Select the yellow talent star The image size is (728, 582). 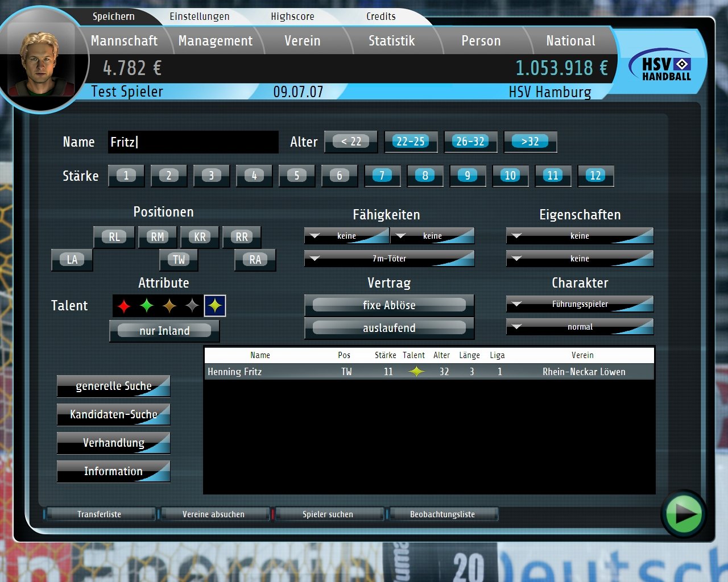(215, 306)
